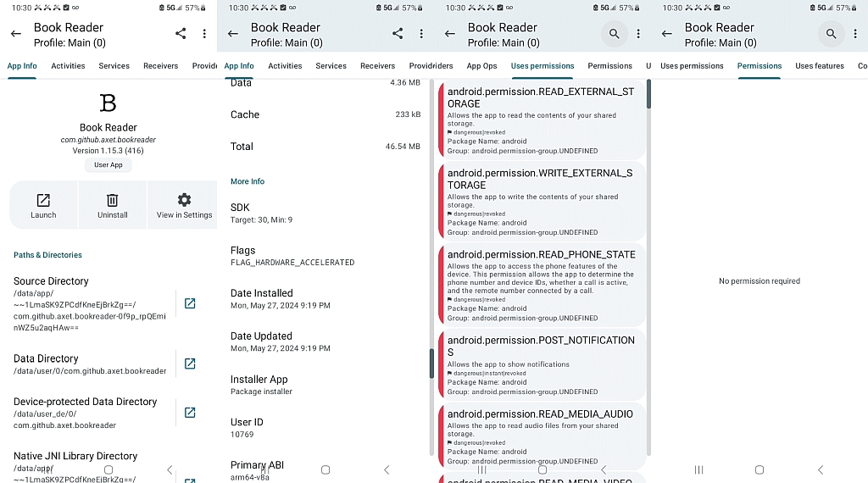Switch to the App Ops tab
Image resolution: width=868 pixels, height=483 pixels.
tap(481, 66)
